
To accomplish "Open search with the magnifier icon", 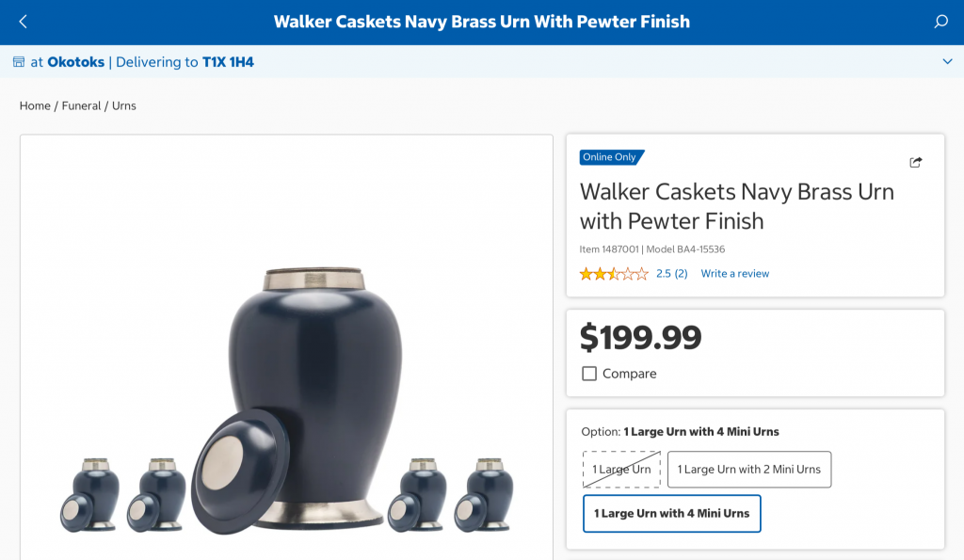I will pos(940,23).
